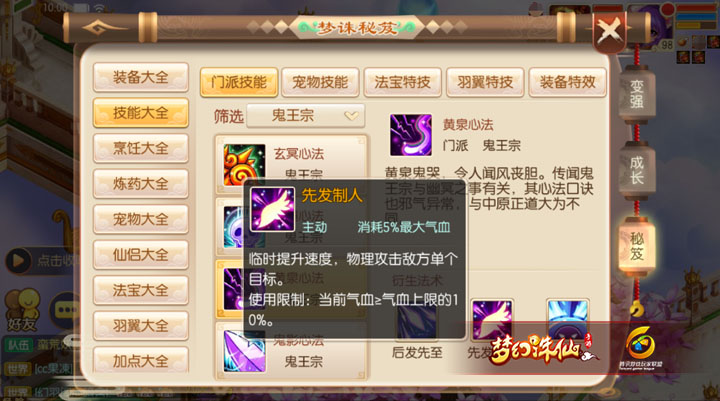Click the 黄泉心法 detail icon
This screenshot has width=720, height=401.
coord(411,135)
